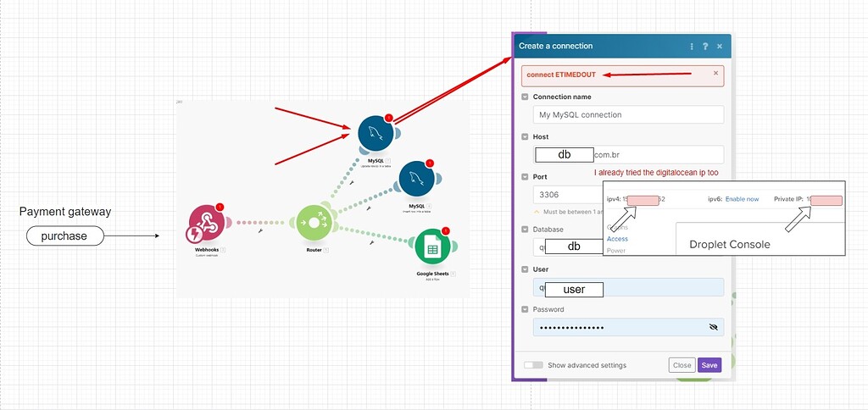The image size is (868, 410).
Task: Collapse the Host field section
Action: pyautogui.click(x=525, y=136)
